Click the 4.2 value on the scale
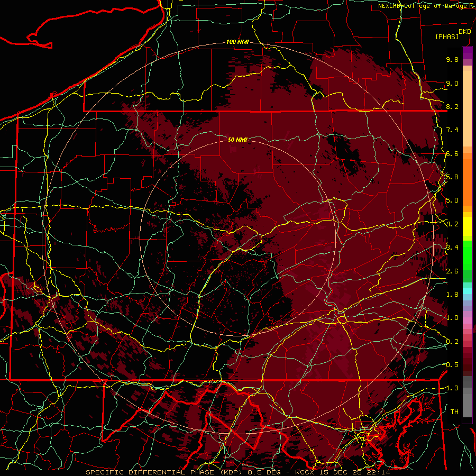Screen dimensions: 476x476 pos(452,224)
